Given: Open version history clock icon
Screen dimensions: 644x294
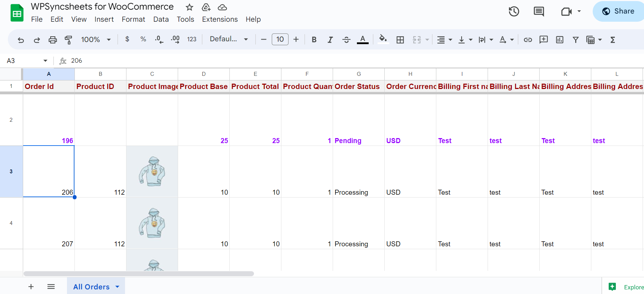Looking at the screenshot, I should pos(514,11).
